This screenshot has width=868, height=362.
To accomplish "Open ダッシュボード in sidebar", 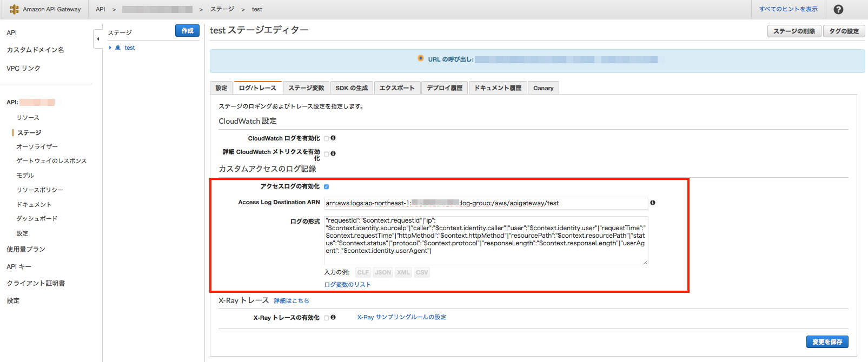I will 37,219.
